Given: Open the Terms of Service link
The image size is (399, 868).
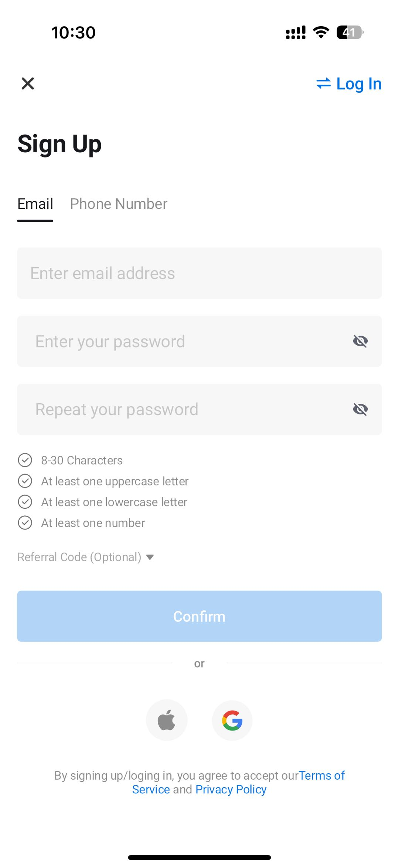Looking at the screenshot, I should (x=321, y=776).
